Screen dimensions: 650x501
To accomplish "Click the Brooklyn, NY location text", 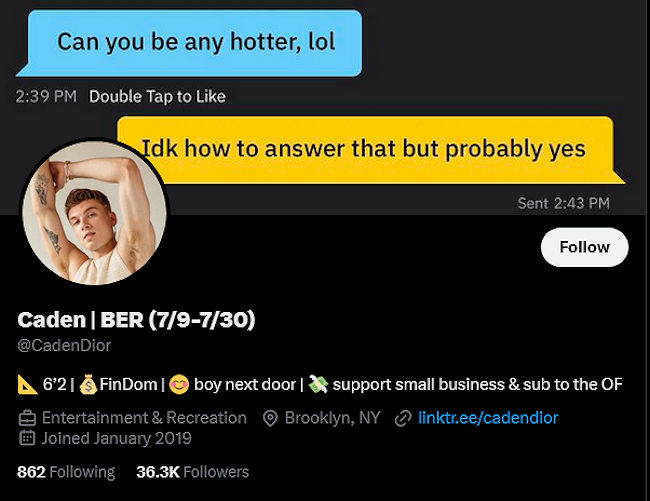I will (x=332, y=418).
